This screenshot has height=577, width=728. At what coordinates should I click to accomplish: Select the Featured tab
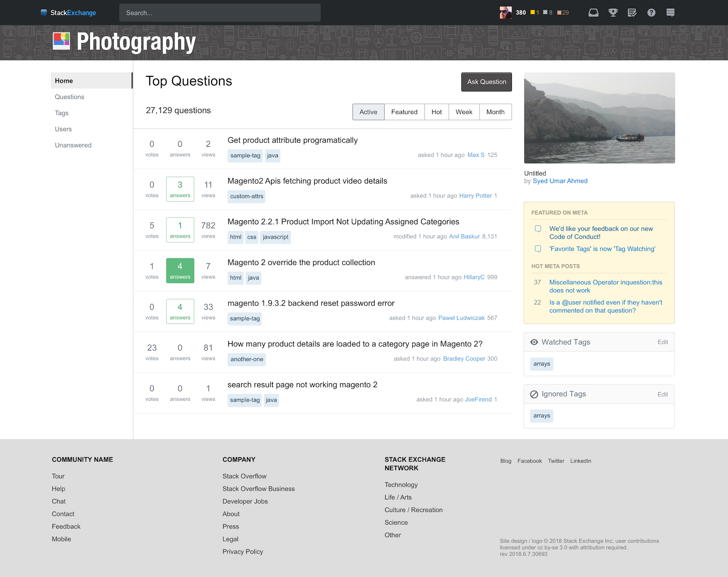click(404, 112)
